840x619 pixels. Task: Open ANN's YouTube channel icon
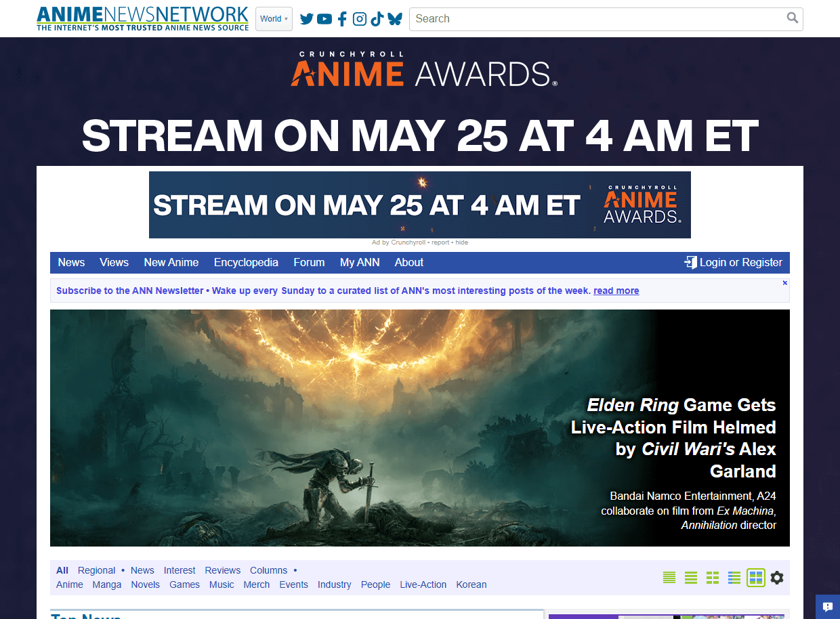pos(324,19)
